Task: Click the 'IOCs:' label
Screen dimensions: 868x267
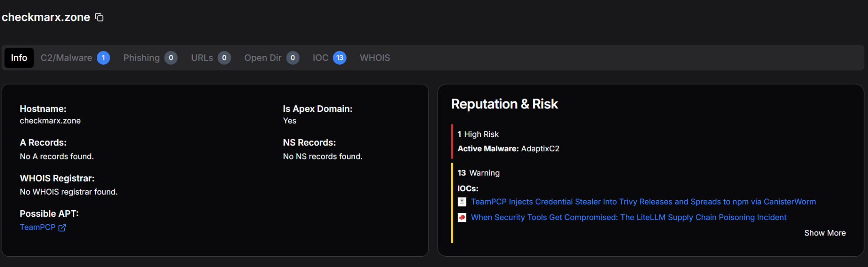Action: pyautogui.click(x=468, y=189)
